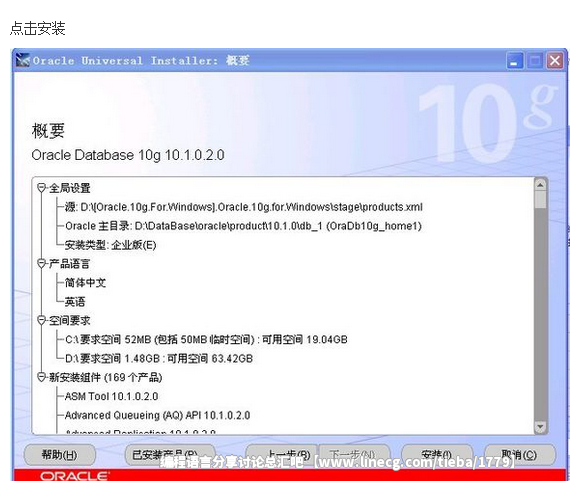Select the Oracle 主目录 row
Screen dimensions: 575x481
[x=243, y=226]
